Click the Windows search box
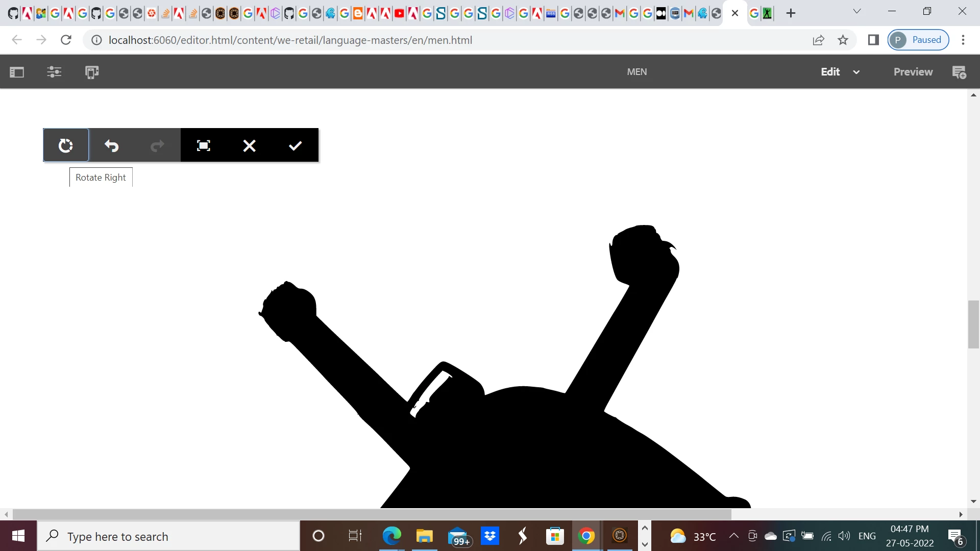 click(x=168, y=536)
